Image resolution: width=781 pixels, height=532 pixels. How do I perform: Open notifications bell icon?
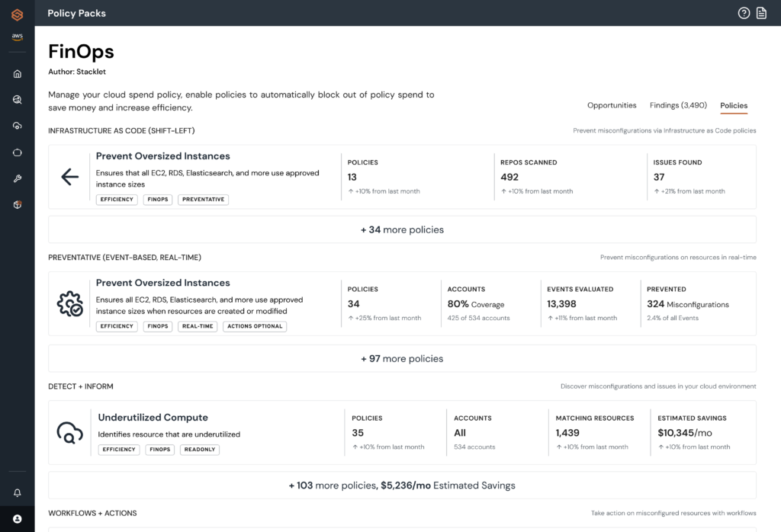coord(17,493)
